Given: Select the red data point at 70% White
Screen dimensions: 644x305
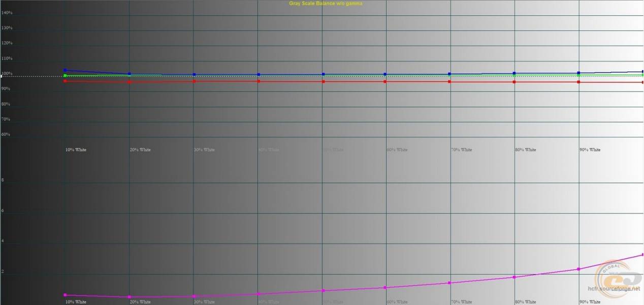Looking at the screenshot, I should click(x=449, y=82).
